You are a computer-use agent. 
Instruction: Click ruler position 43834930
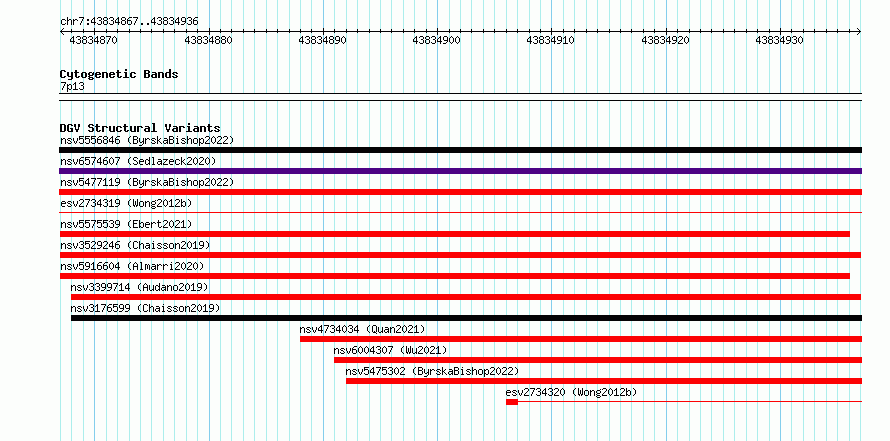coord(780,40)
